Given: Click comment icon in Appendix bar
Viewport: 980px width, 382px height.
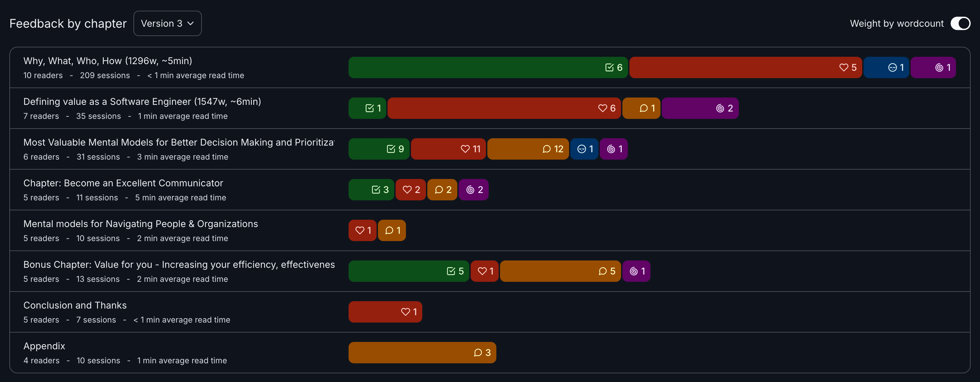Looking at the screenshot, I should pyautogui.click(x=478, y=353).
